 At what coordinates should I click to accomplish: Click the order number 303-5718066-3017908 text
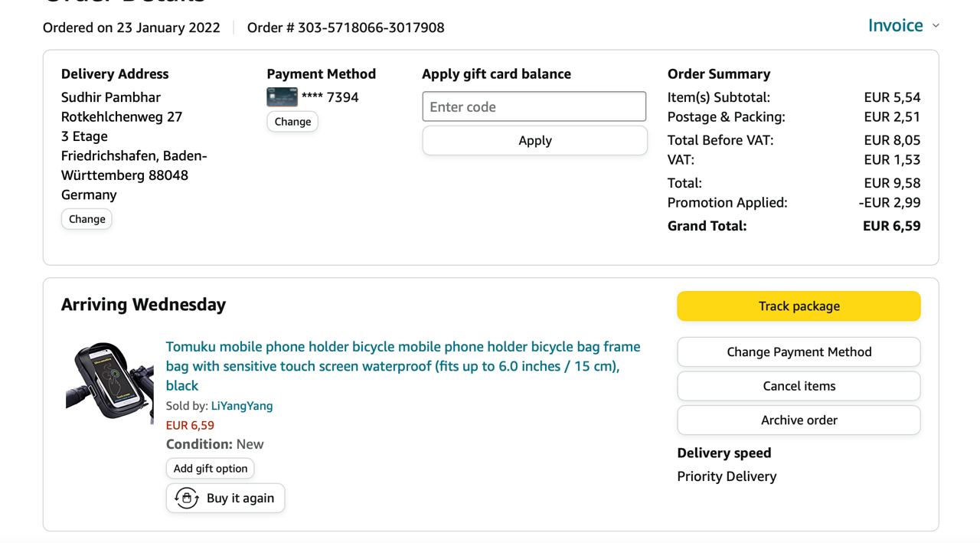pos(371,28)
